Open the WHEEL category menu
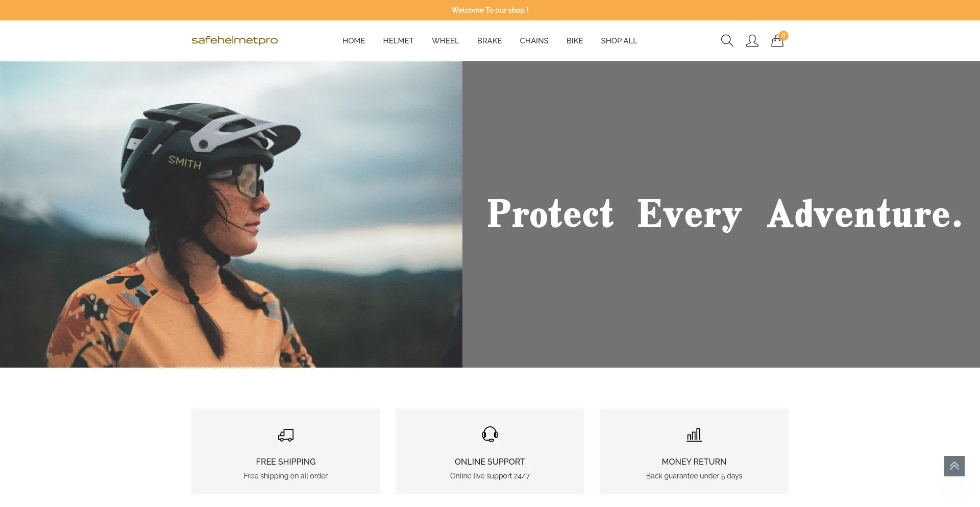This screenshot has height=507, width=980. coord(445,41)
